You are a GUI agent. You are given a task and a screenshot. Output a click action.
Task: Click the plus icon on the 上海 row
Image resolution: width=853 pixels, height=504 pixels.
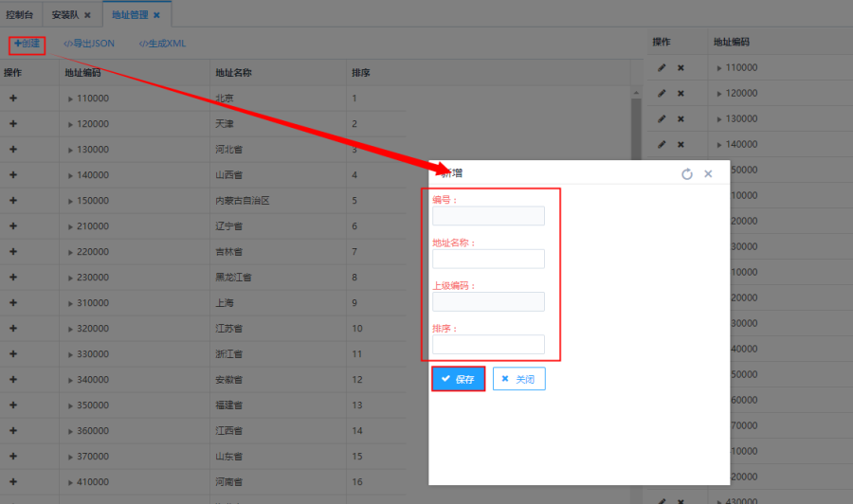pos(13,302)
